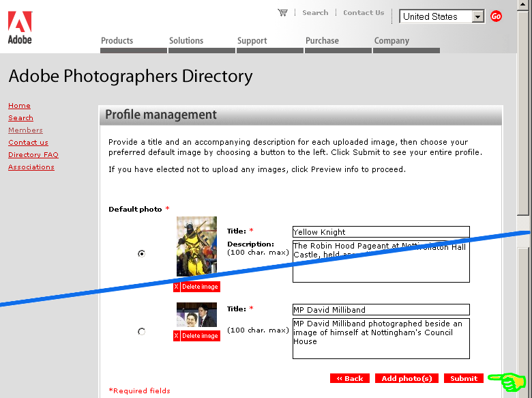Screen dimensions: 532x398
Task: Select MP David Milliband as default photo
Action: tap(141, 332)
